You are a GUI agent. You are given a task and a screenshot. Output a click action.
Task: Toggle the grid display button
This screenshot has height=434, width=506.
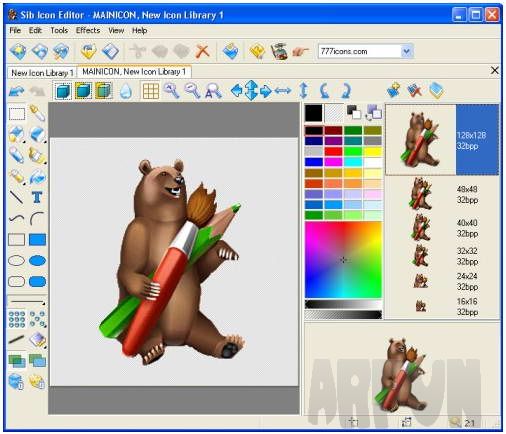pyautogui.click(x=151, y=91)
